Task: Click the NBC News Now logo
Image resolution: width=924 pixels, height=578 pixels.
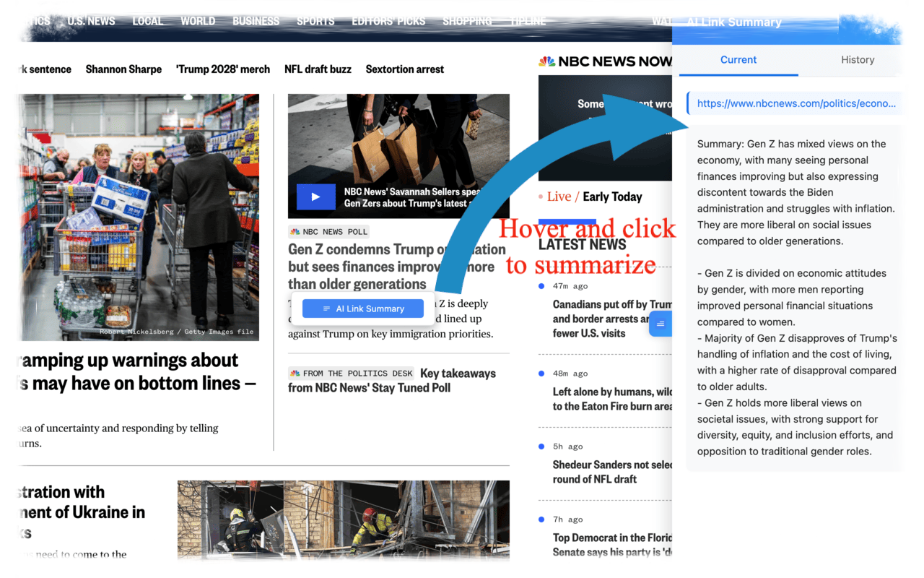Action: (x=605, y=61)
